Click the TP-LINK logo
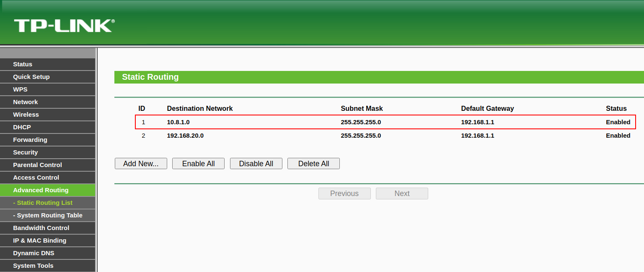This screenshot has width=644, height=272. click(64, 25)
